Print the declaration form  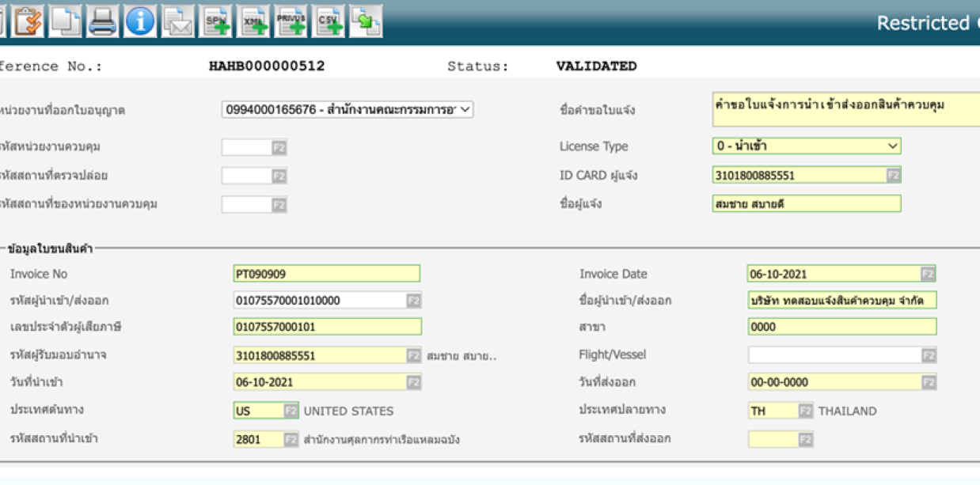(x=103, y=21)
